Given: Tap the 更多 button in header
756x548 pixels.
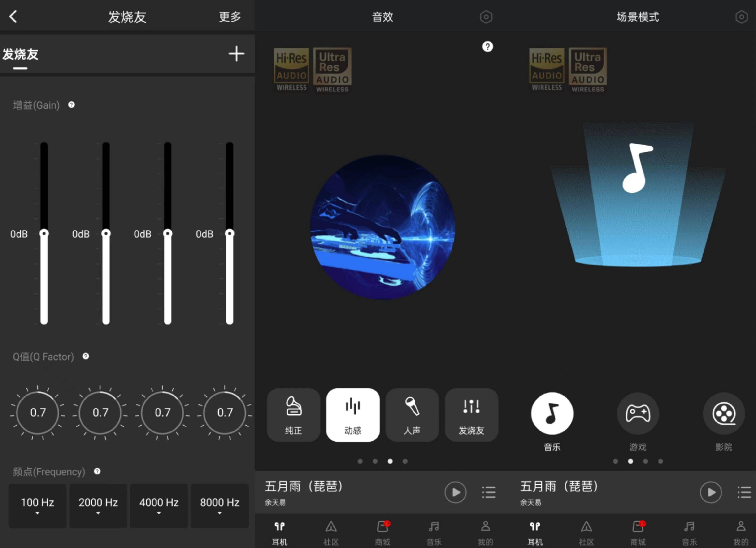Looking at the screenshot, I should pyautogui.click(x=230, y=17).
